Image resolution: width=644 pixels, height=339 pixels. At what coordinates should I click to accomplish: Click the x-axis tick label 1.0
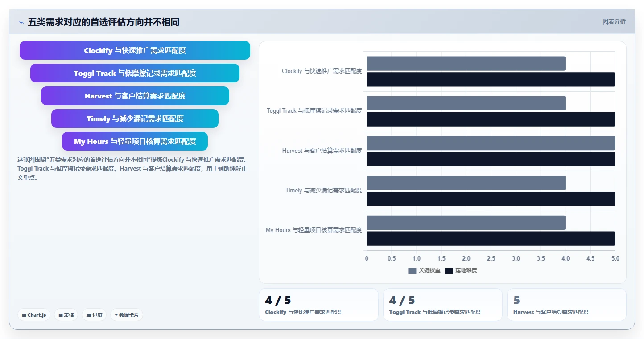pyautogui.click(x=417, y=258)
